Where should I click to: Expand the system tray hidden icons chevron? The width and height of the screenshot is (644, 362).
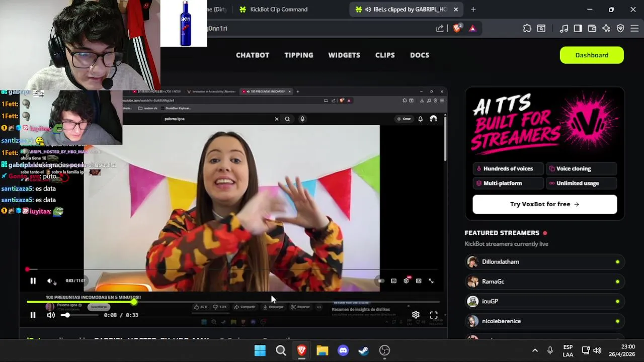click(x=535, y=350)
